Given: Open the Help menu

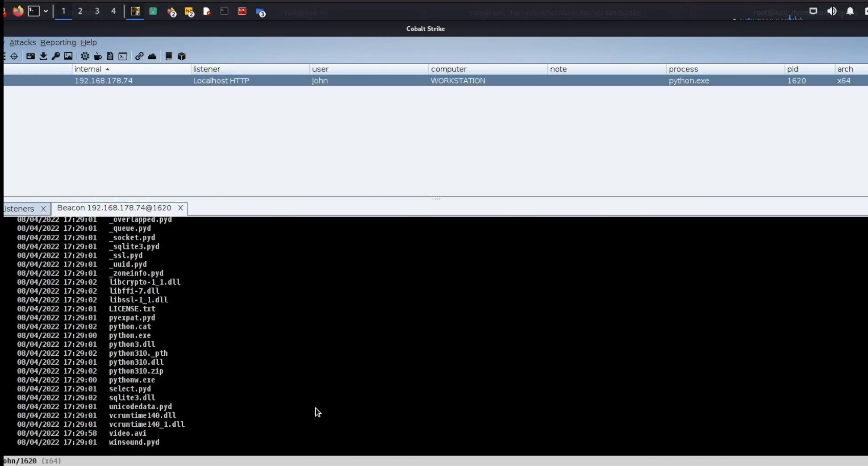Looking at the screenshot, I should (88, 42).
